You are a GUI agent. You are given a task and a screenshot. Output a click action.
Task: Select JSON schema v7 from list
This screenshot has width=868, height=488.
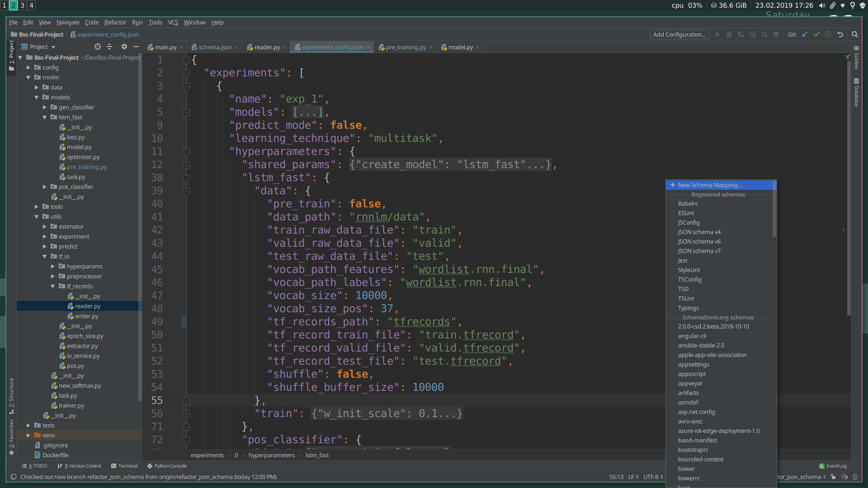tap(699, 251)
